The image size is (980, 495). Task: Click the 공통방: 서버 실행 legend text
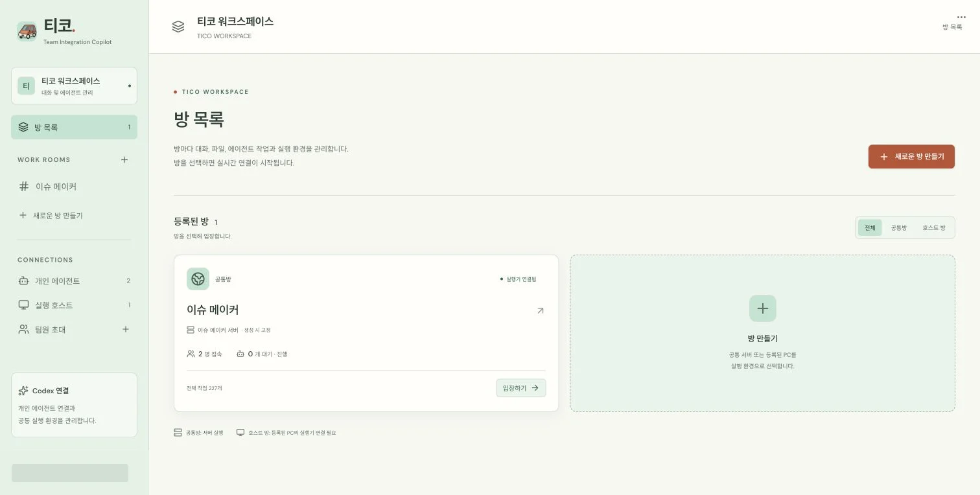coord(204,432)
